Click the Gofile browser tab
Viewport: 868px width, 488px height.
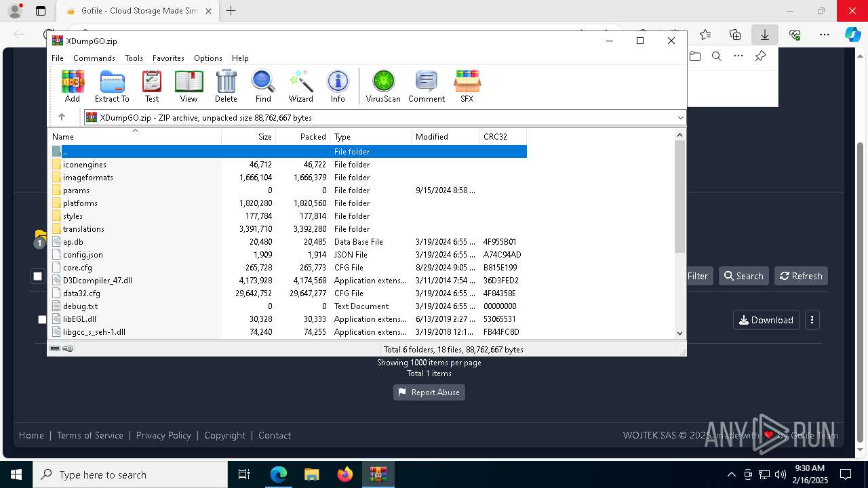coord(139,11)
